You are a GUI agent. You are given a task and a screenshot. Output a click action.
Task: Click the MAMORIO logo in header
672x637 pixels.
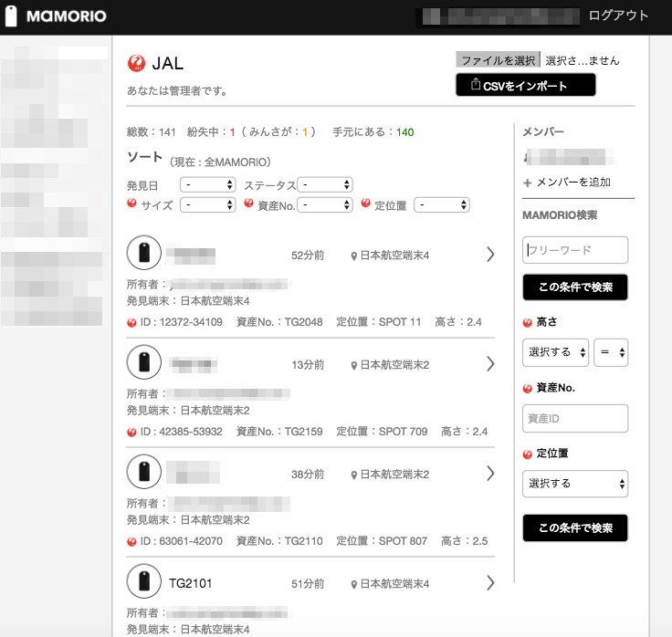pos(56,16)
